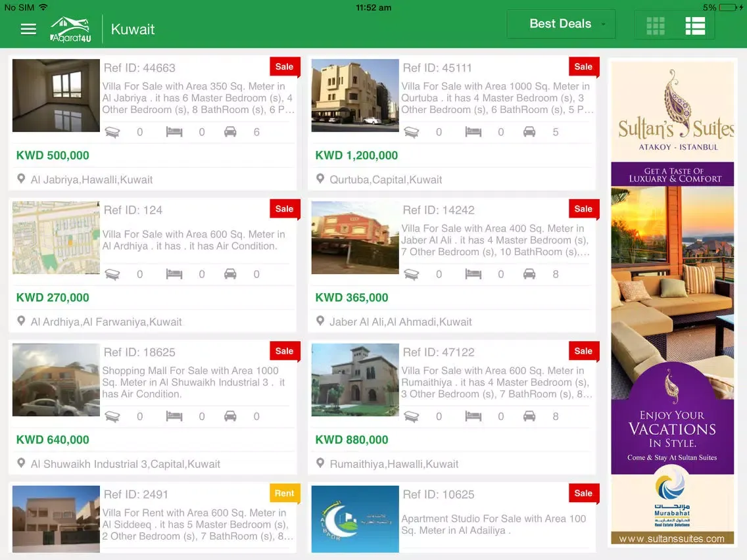Click car parking icon in Ref ID 44663 listing
The image size is (747, 560).
pos(230,132)
